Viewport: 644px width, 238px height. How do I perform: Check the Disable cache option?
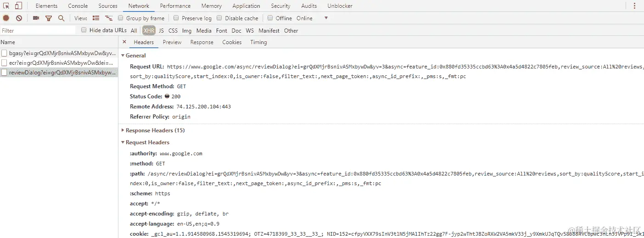(219, 18)
